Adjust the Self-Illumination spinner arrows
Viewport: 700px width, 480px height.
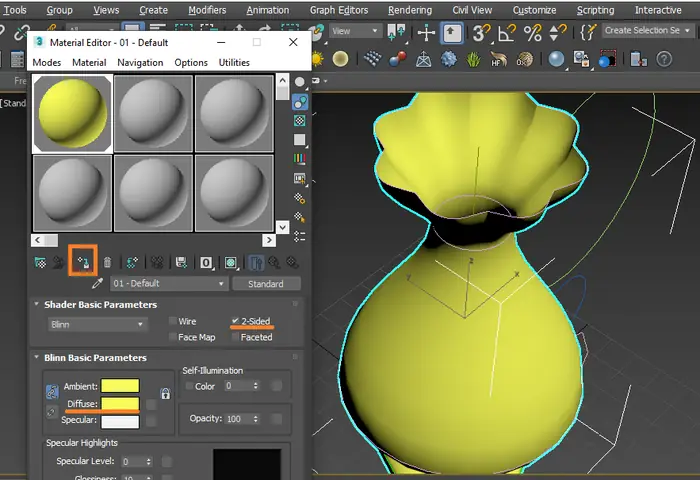click(x=255, y=386)
